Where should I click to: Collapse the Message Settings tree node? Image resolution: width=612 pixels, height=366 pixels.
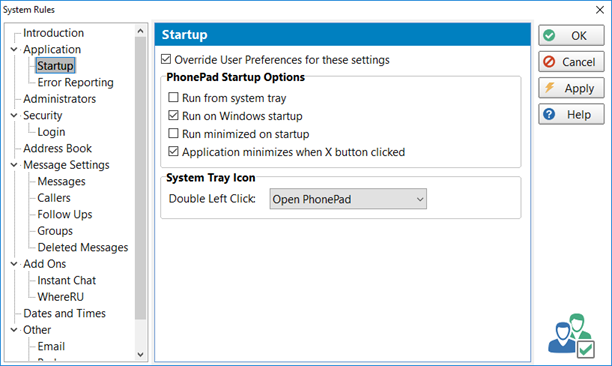point(14,165)
